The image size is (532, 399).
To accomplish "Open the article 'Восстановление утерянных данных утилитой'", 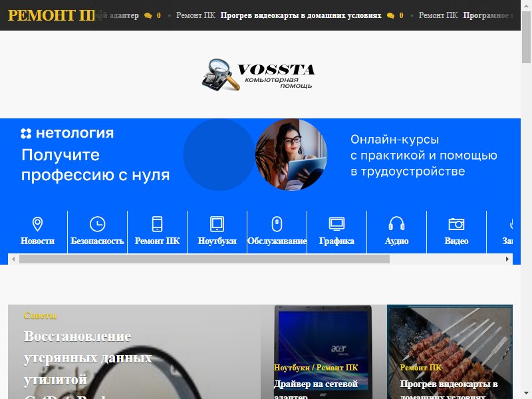I will click(88, 358).
